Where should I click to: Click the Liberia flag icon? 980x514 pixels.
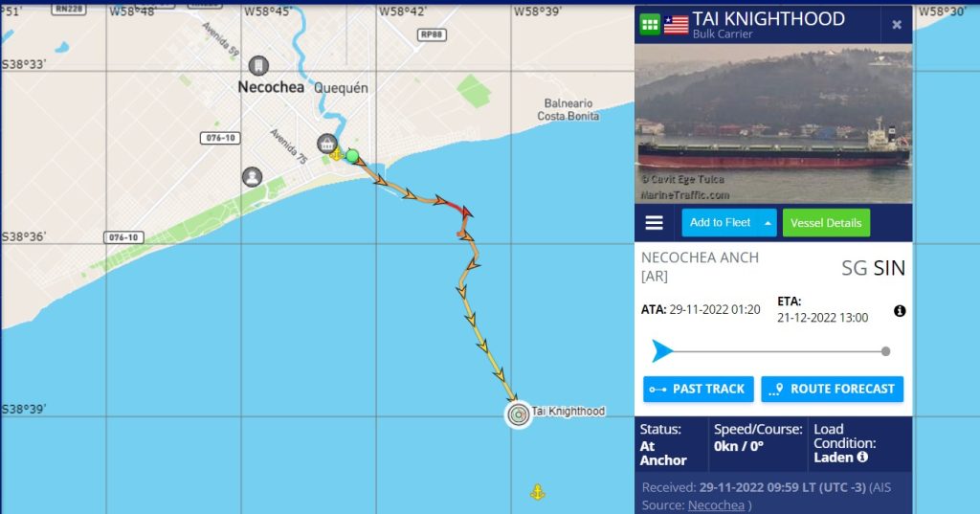[677, 25]
